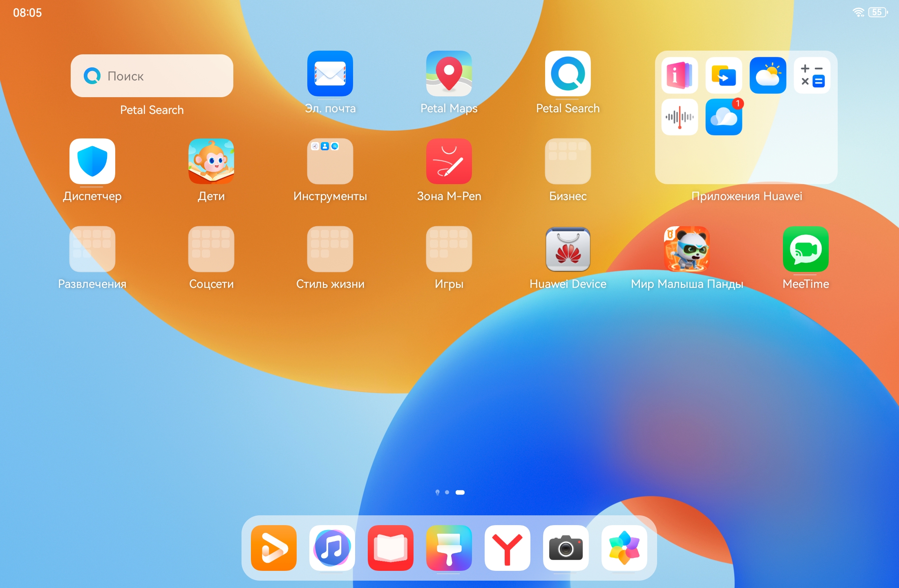Open the Игры folder
Screen dimensions: 899x588
click(x=449, y=249)
